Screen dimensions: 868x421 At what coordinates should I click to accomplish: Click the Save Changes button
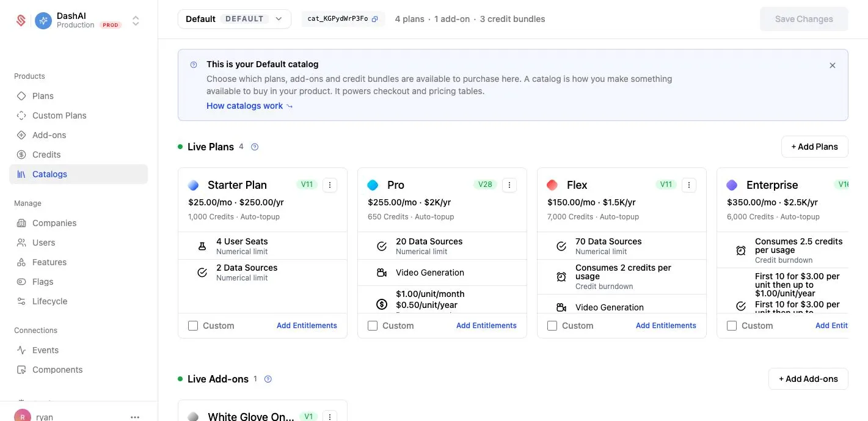[804, 19]
